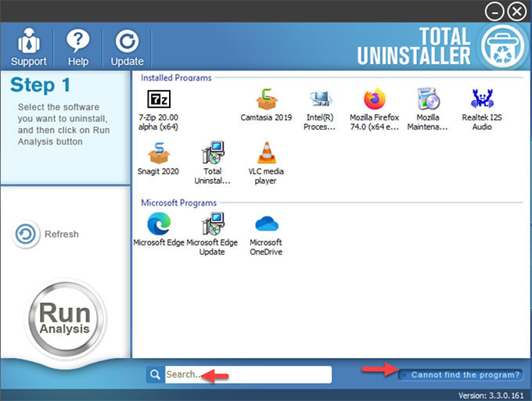The image size is (532, 401).
Task: Click the Total Uninstaller trash bin logo
Action: [503, 46]
